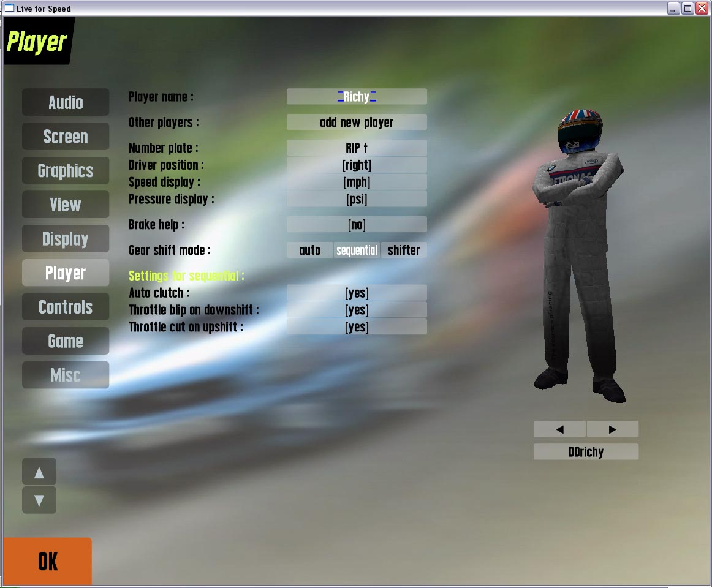Click the Live for Speed title bar icon

(x=9, y=8)
